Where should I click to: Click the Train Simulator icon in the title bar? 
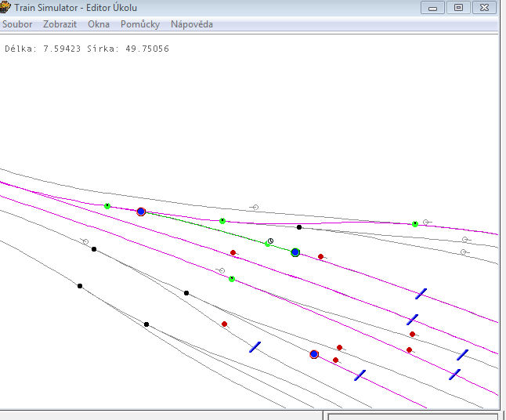coord(6,7)
